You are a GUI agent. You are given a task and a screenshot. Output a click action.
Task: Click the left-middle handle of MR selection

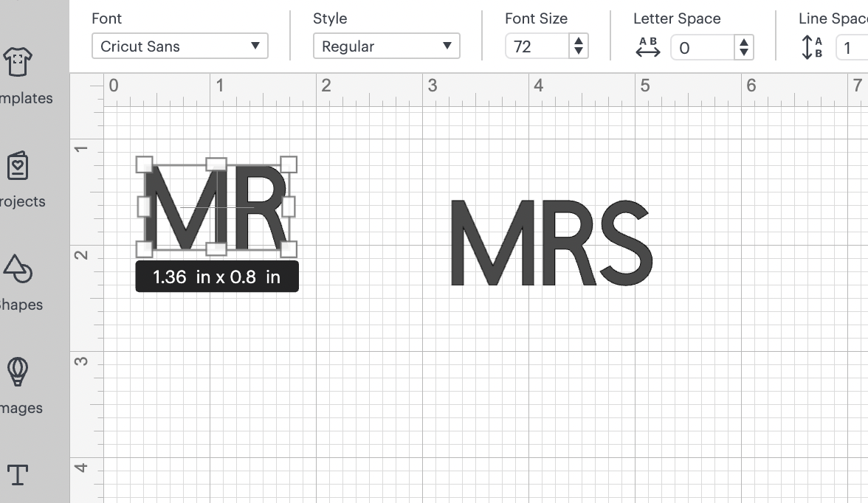[x=144, y=207]
